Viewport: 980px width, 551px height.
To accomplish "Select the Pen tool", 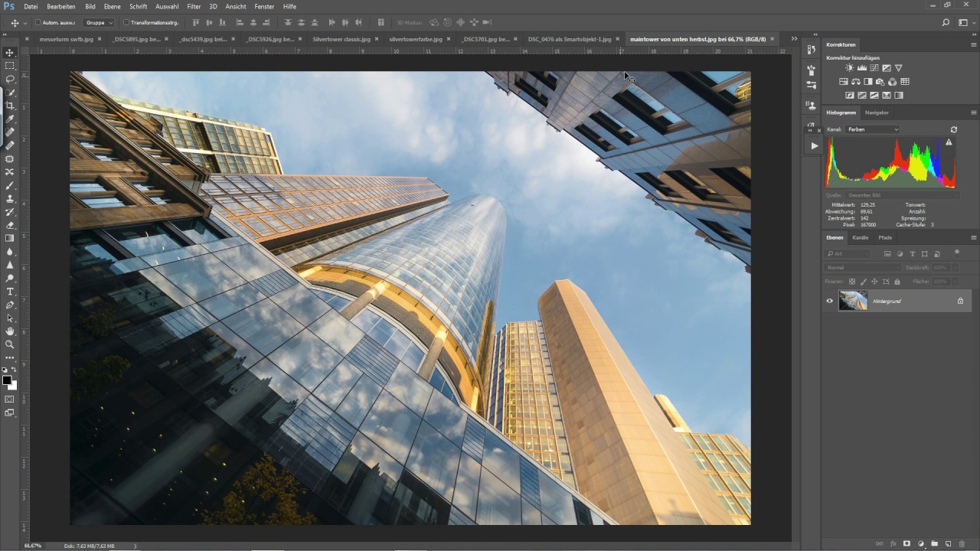I will click(x=10, y=305).
